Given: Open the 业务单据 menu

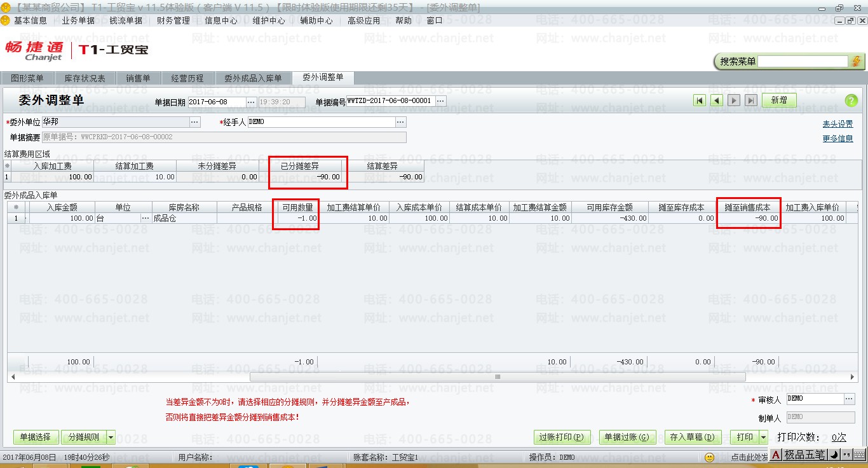Looking at the screenshot, I should point(78,20).
